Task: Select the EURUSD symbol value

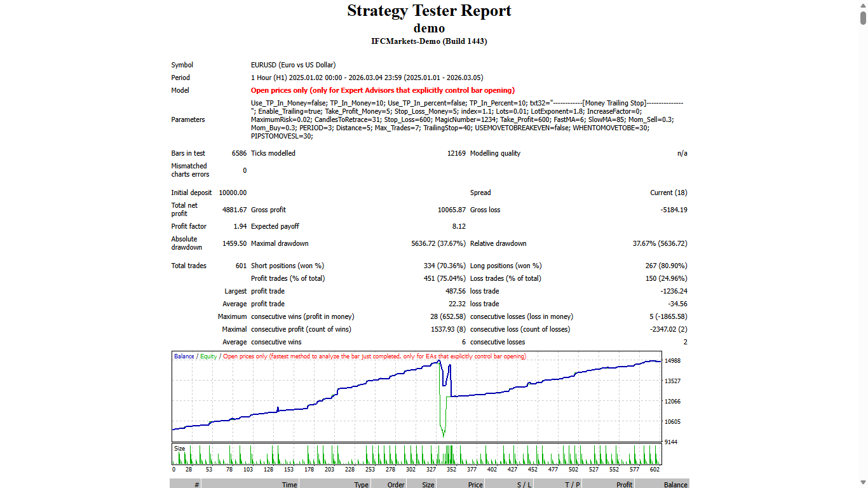Action: click(294, 65)
